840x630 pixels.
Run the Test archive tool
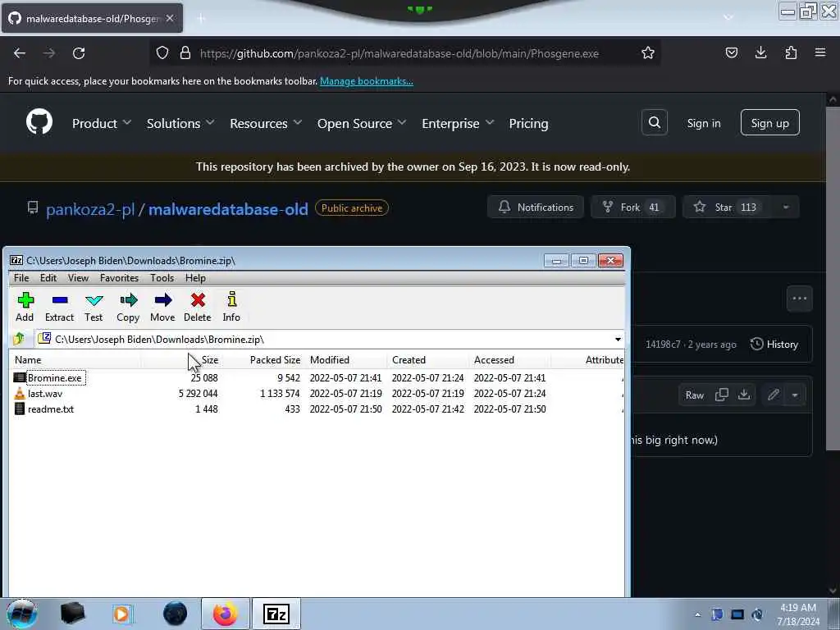[94, 307]
